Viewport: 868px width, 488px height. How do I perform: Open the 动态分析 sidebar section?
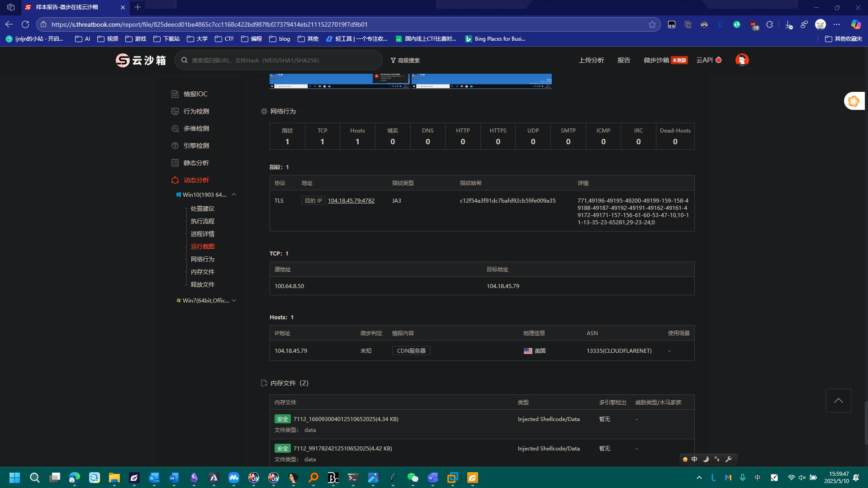tap(190, 180)
